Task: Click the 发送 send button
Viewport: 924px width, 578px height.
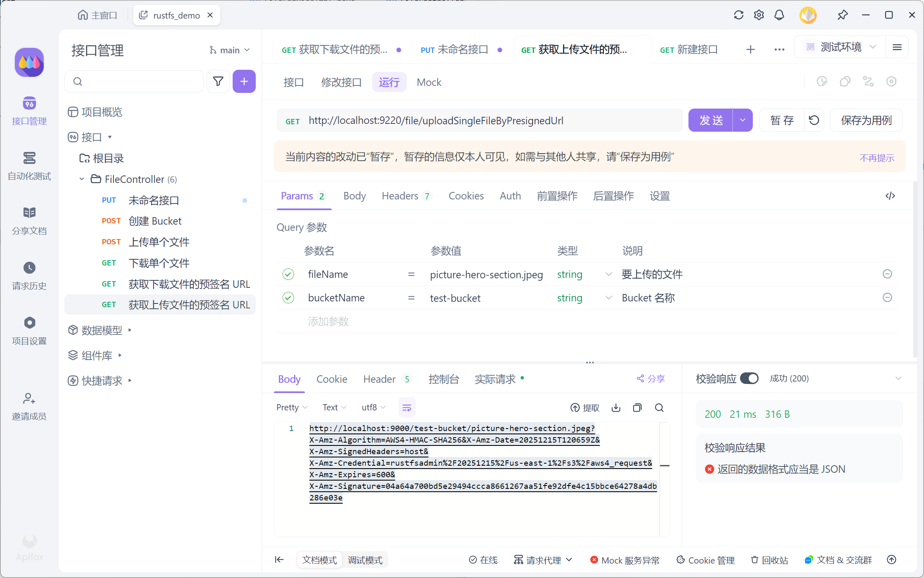Action: coord(711,120)
